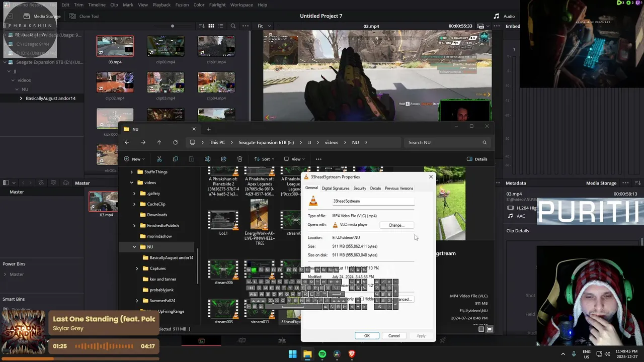Click 'videos' breadcrumb in Explorer address bar
The image size is (644, 362).
point(332,142)
